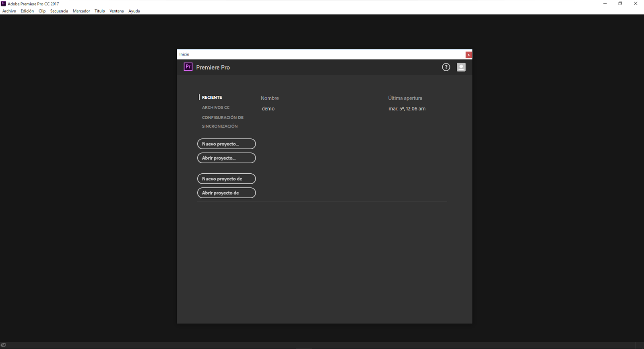The width and height of the screenshot is (644, 349).
Task: Open the help question mark icon
Action: pyautogui.click(x=446, y=67)
